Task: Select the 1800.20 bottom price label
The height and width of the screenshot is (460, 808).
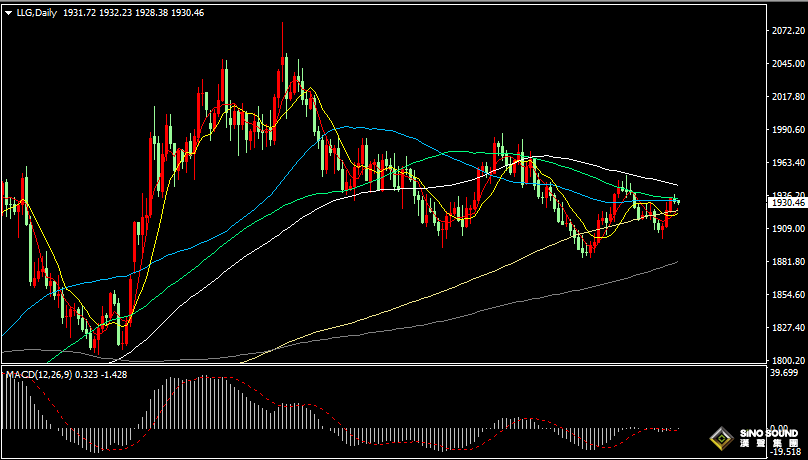Action: [x=788, y=360]
